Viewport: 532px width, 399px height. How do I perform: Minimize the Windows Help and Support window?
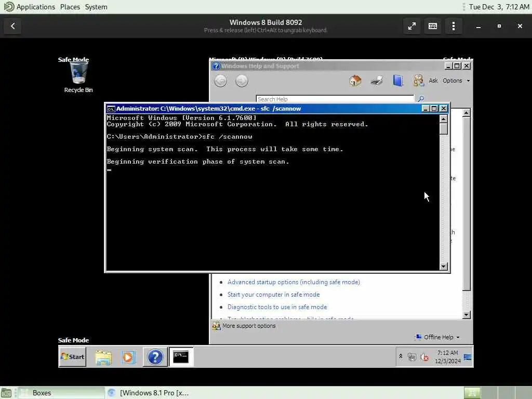[448, 66]
